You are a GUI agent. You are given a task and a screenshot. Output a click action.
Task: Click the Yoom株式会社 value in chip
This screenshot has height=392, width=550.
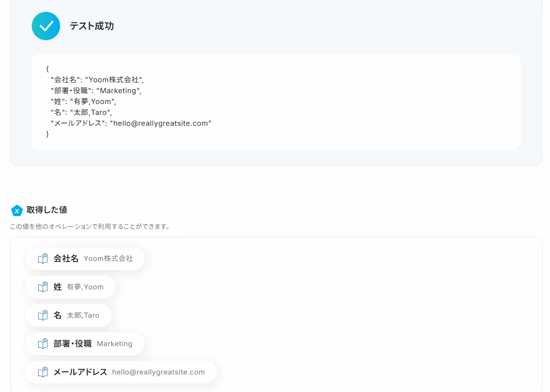point(108,259)
